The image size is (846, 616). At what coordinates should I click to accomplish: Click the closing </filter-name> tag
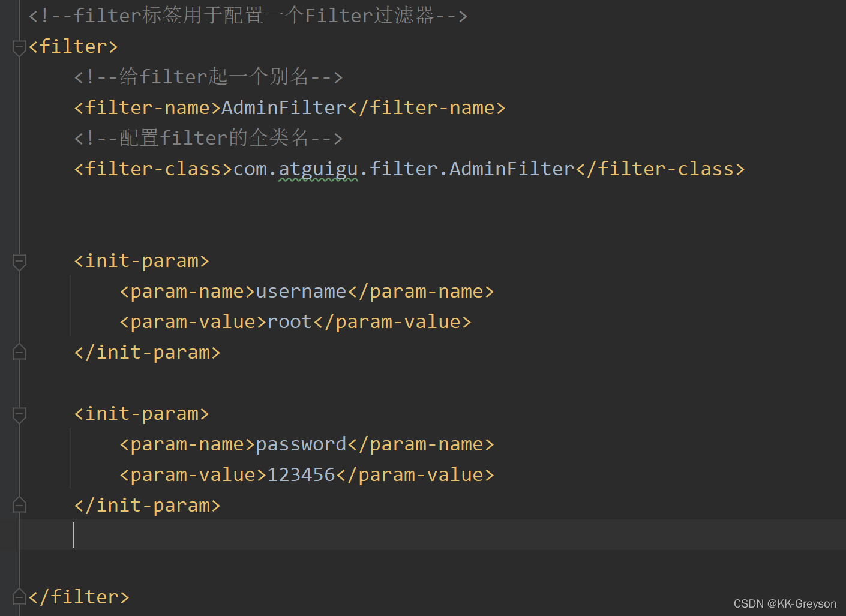tap(427, 108)
